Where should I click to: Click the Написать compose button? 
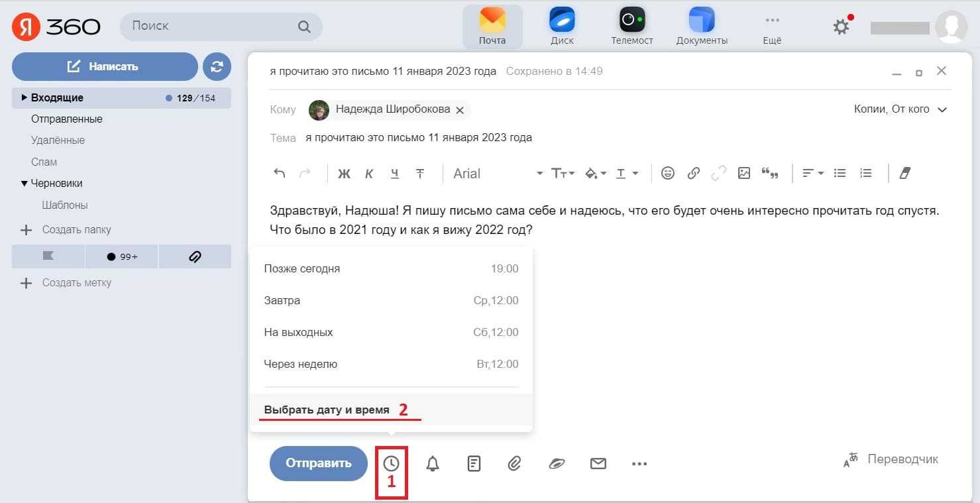pyautogui.click(x=105, y=66)
